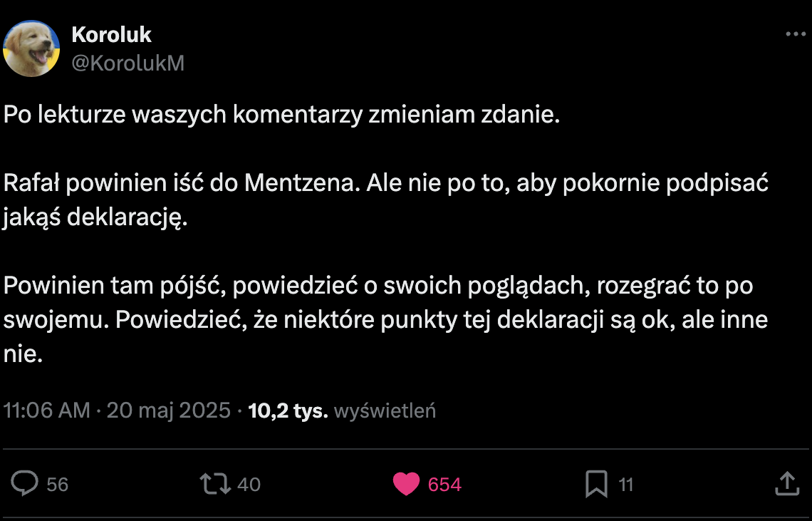
Task: Open the 11:06 AM timestamp link
Action: coord(47,411)
